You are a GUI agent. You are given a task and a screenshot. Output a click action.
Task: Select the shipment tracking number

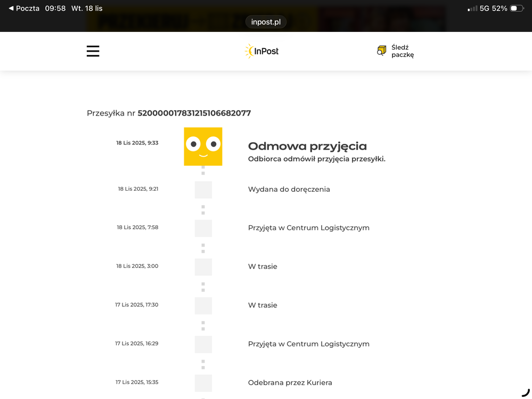tap(194, 113)
